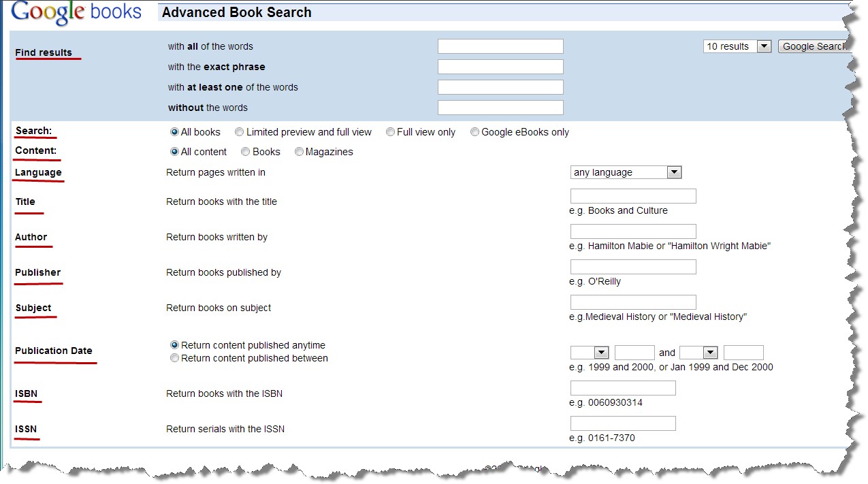868x484 pixels.
Task: Click the 'ISSN' row label
Action: coord(26,429)
